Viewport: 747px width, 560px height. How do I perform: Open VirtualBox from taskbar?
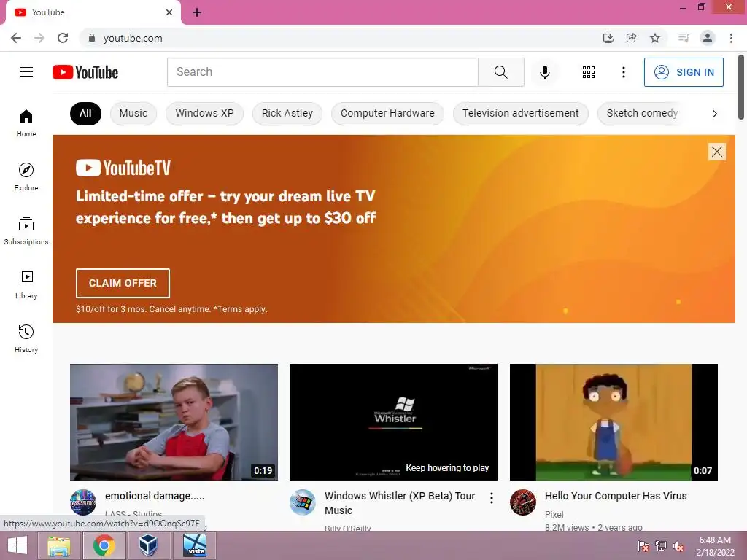[149, 545]
